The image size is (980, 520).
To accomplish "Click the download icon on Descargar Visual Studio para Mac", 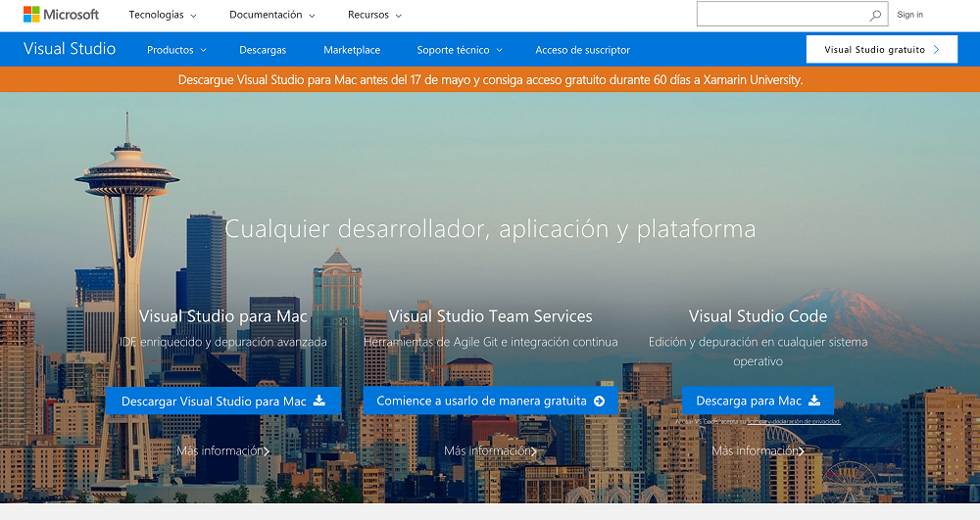I will [319, 401].
